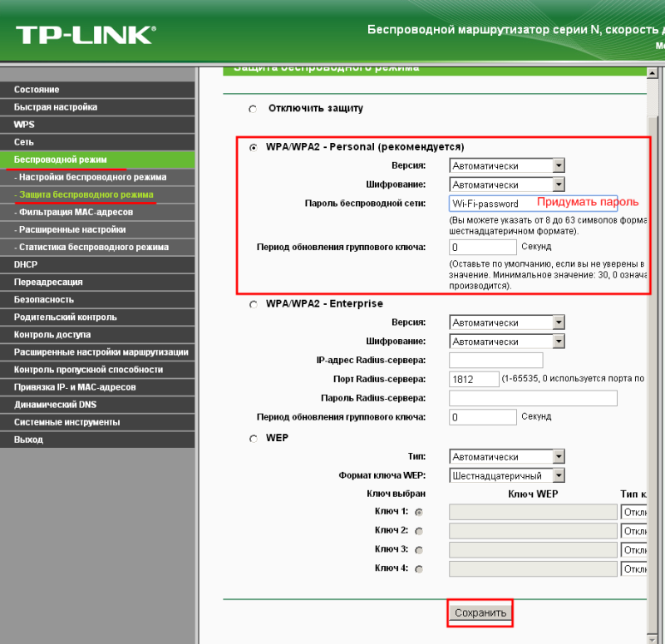
Task: Click the Ключ 2 WEP key field
Action: point(533,531)
